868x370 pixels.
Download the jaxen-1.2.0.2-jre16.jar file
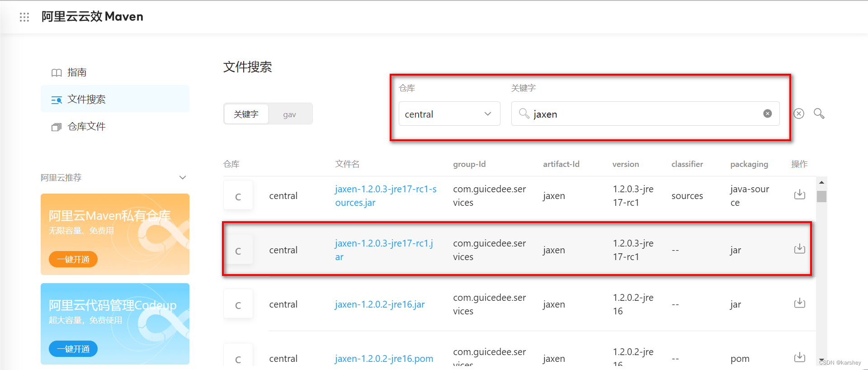pos(800,303)
